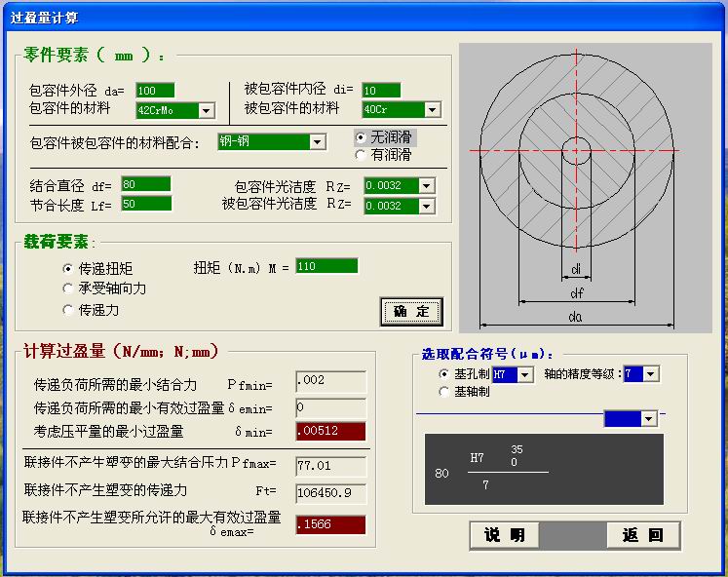Open 被包容件光洁度 Rz dropdown
728x577 pixels.
(x=426, y=206)
